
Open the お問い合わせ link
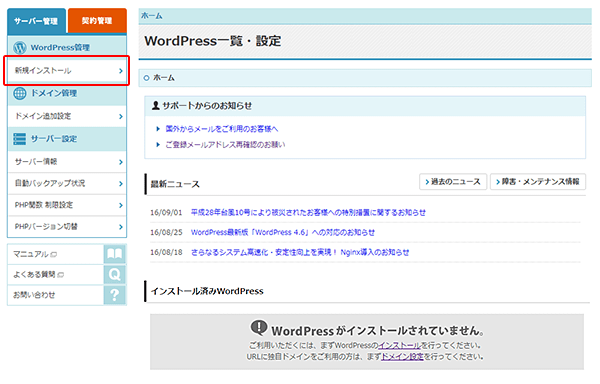click(x=34, y=295)
